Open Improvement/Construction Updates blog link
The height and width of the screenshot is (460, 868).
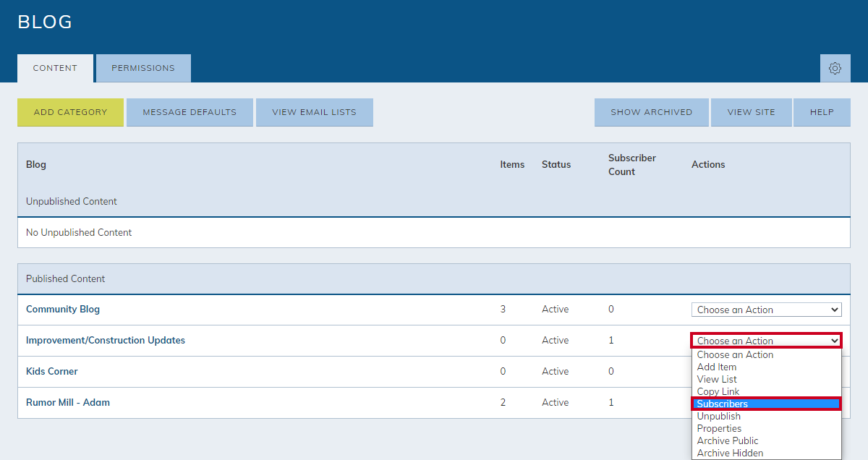pyautogui.click(x=106, y=340)
